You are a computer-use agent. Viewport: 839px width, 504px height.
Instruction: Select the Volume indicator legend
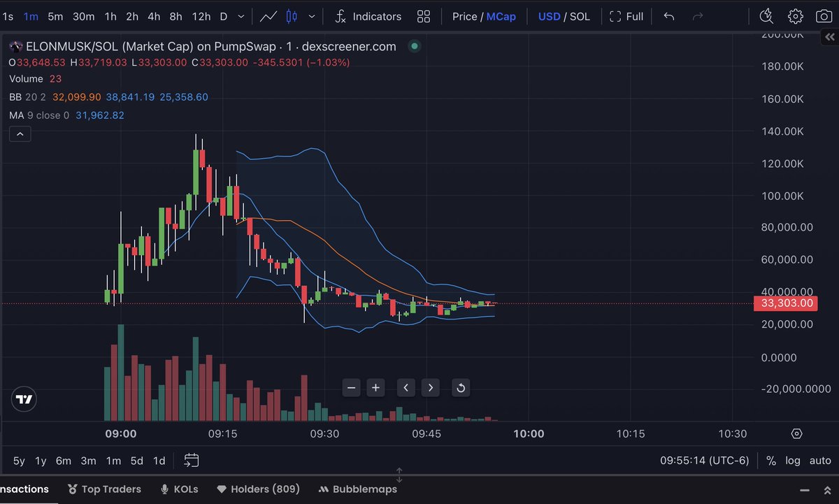click(26, 79)
